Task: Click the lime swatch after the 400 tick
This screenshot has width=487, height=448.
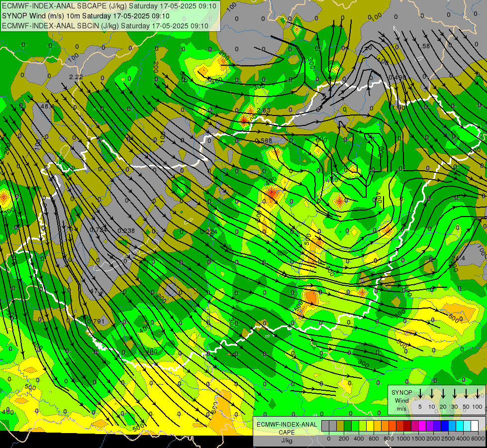Action: point(363,426)
